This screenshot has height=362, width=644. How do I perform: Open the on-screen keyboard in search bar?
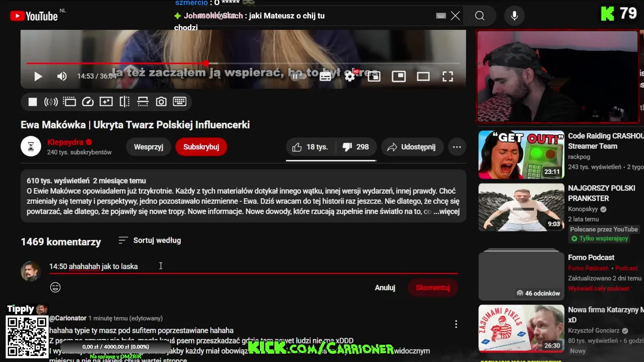(x=441, y=16)
